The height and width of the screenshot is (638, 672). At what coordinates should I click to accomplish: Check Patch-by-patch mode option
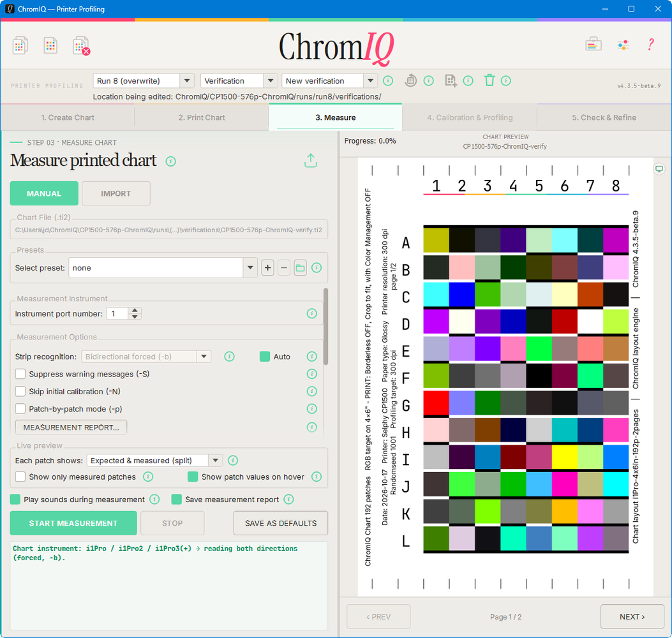20,409
